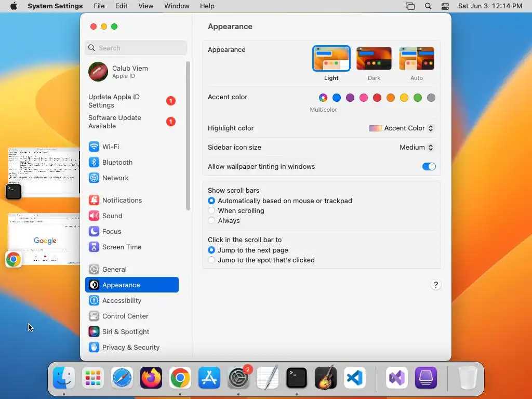
Task: Open App Store from the Dock
Action: pos(209,378)
